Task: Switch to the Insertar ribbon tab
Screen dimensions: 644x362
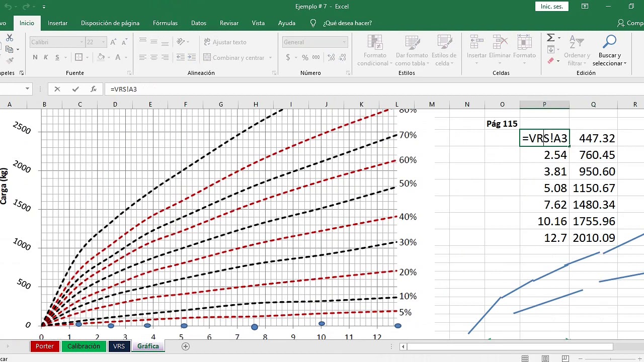Action: (x=57, y=23)
